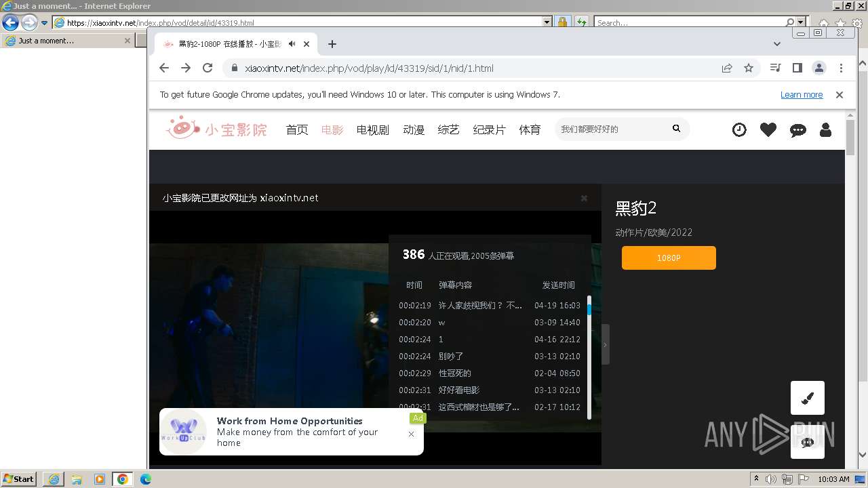This screenshot has height=488, width=868.
Task: Reload the Chrome page
Action: (x=208, y=68)
